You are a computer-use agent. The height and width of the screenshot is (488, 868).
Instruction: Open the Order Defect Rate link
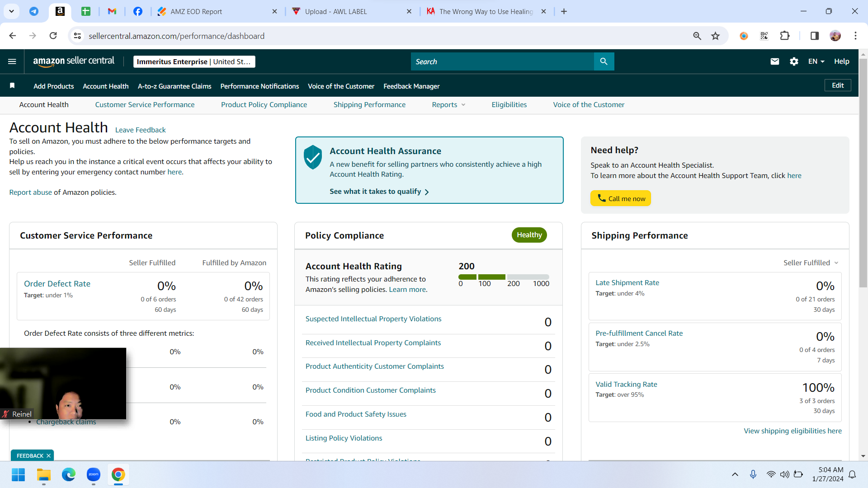57,284
